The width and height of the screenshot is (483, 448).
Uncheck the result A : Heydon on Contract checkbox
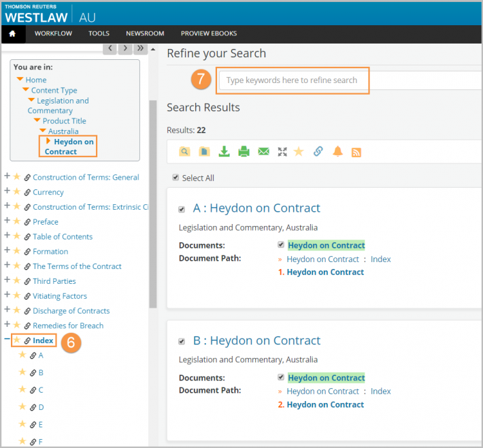click(182, 210)
